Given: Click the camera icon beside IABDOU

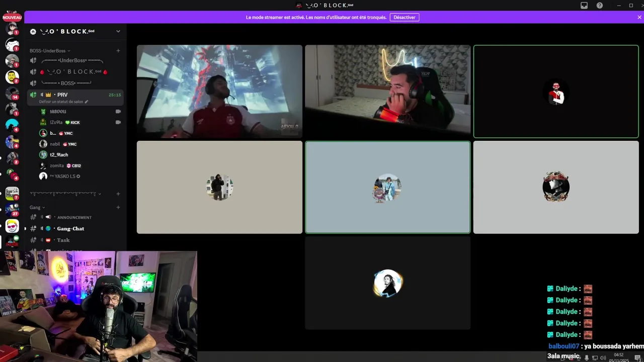Looking at the screenshot, I should point(118,112).
